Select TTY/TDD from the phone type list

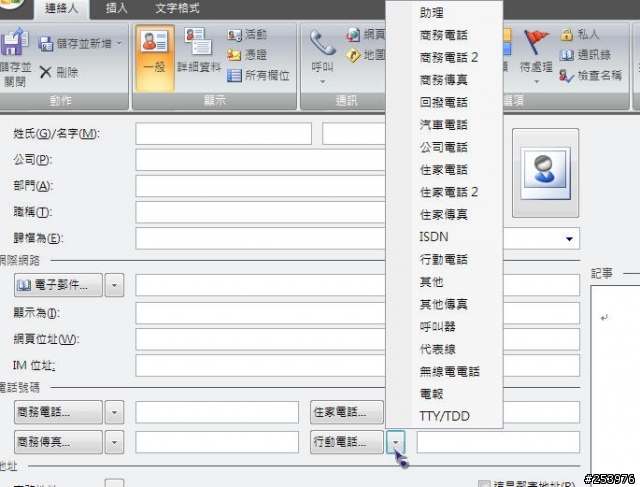[x=444, y=416]
